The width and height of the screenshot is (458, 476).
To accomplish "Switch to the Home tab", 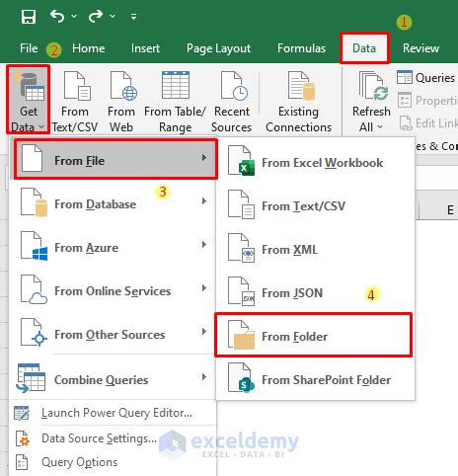I will coord(89,48).
